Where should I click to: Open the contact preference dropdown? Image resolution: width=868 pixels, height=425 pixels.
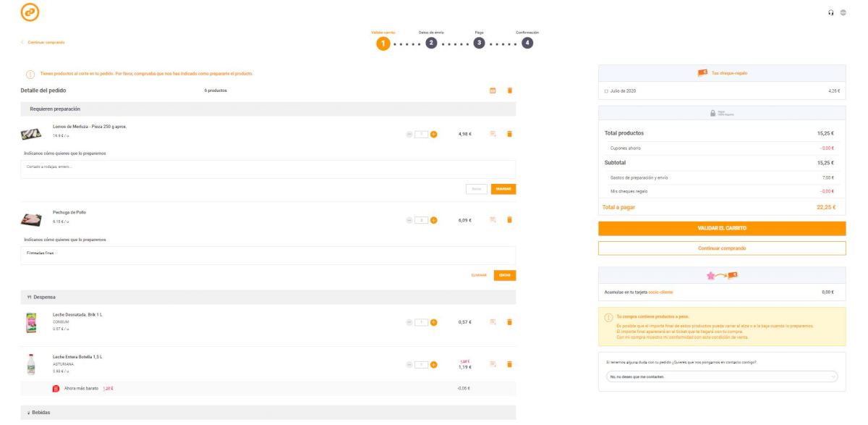(x=721, y=376)
